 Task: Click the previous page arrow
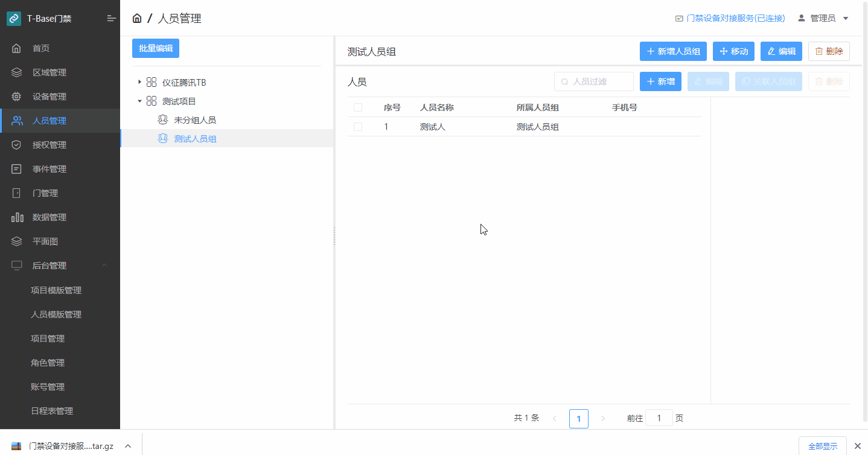[555, 418]
